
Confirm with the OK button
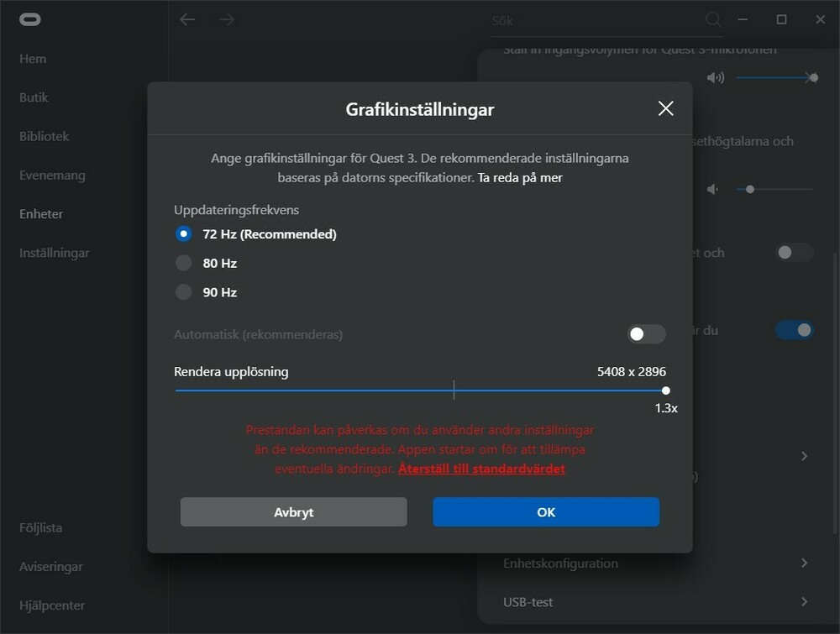(x=546, y=512)
